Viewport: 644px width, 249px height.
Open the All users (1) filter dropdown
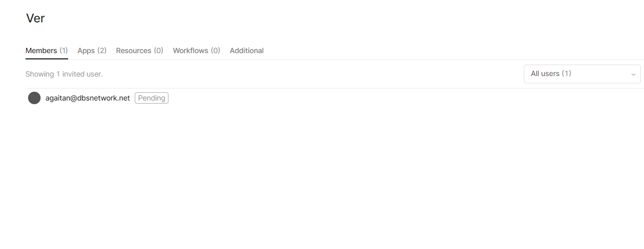pos(582,74)
